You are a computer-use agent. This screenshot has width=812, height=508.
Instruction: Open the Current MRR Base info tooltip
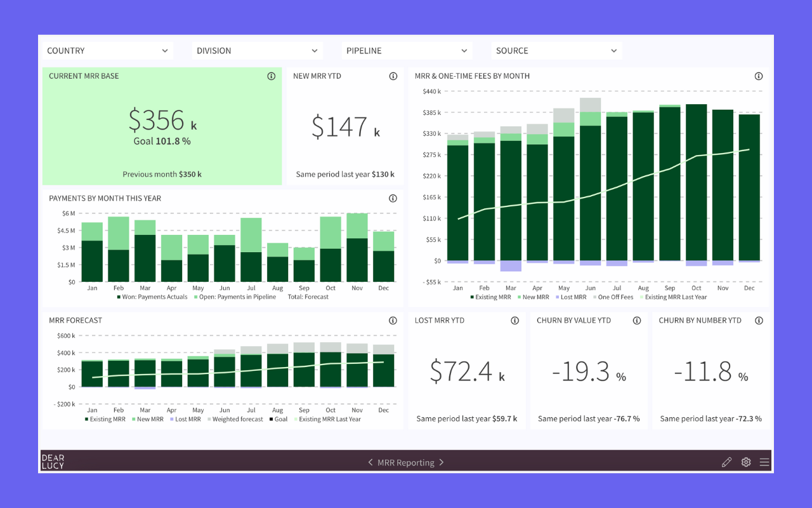click(x=271, y=76)
